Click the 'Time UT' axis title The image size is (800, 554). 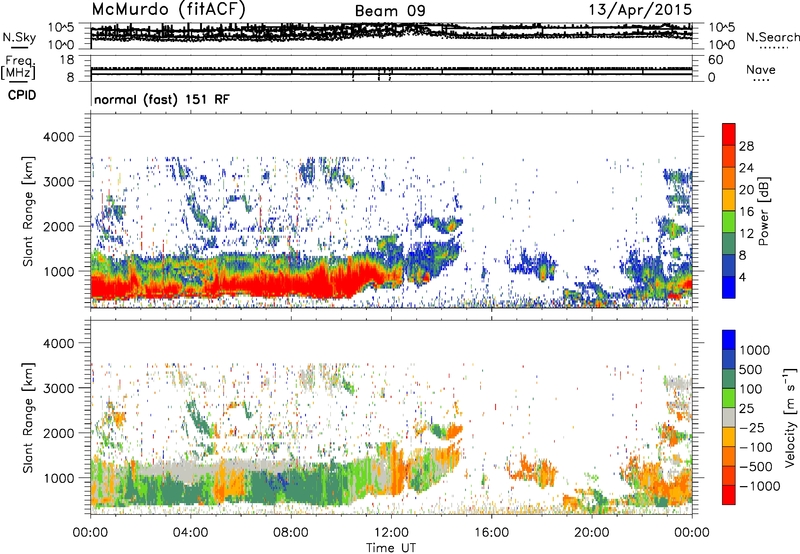click(x=391, y=548)
